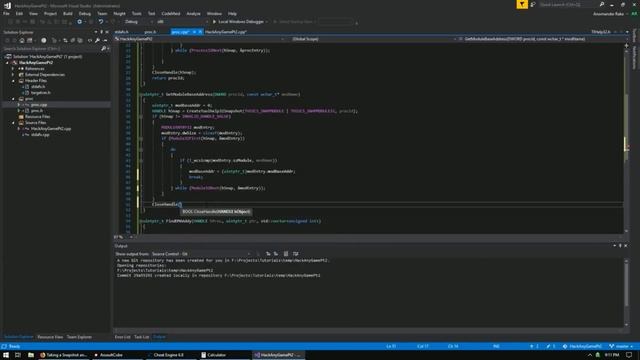Image resolution: width=640 pixels, height=360 pixels.
Task: Open the Task List tab
Action: [142, 337]
